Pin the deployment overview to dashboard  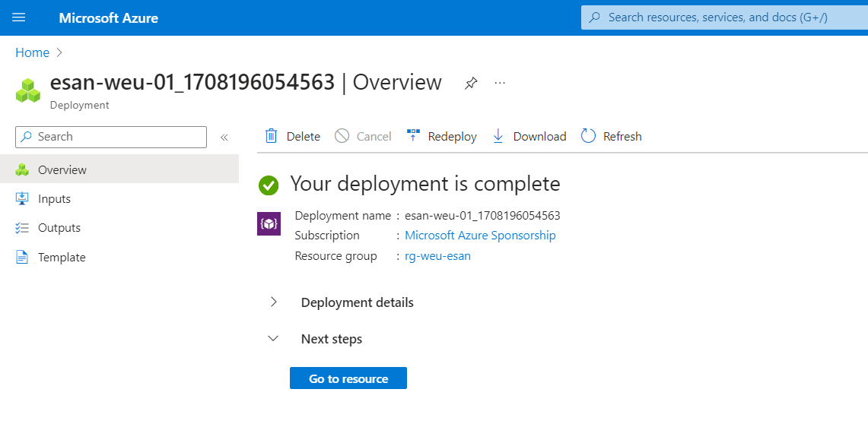click(x=471, y=84)
